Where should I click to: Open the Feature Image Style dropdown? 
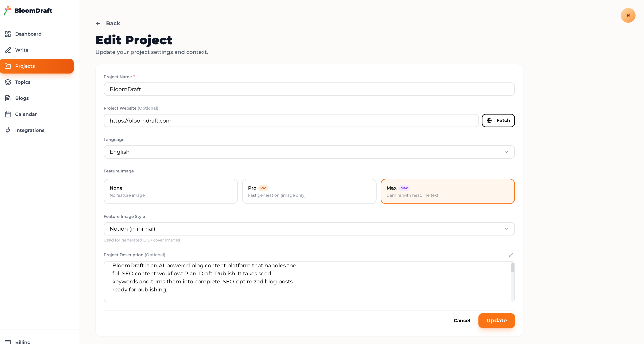pyautogui.click(x=309, y=229)
